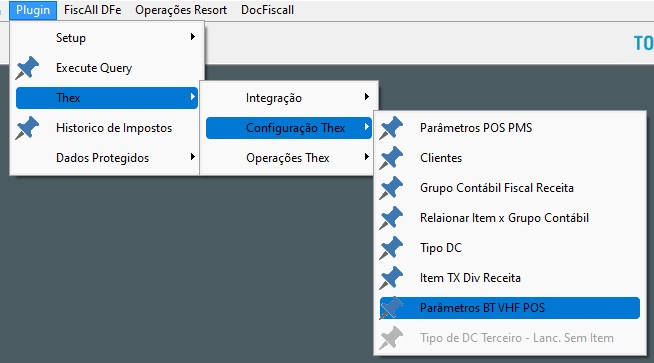654x363 pixels.
Task: Select the Thex menu entry
Action: click(x=107, y=98)
